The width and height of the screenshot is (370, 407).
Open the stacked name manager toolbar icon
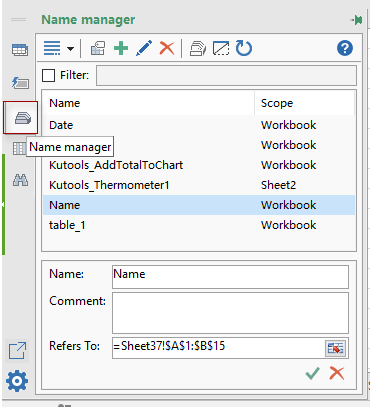[x=198, y=48]
